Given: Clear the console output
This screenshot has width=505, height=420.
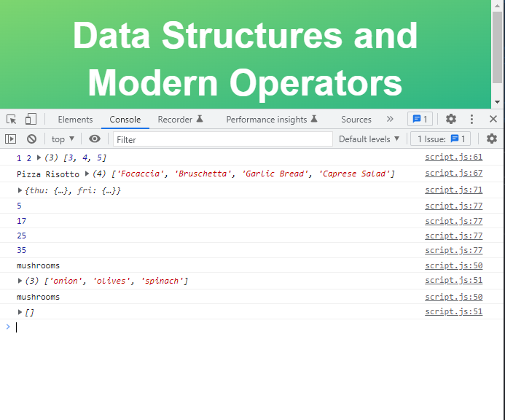Looking at the screenshot, I should point(31,139).
